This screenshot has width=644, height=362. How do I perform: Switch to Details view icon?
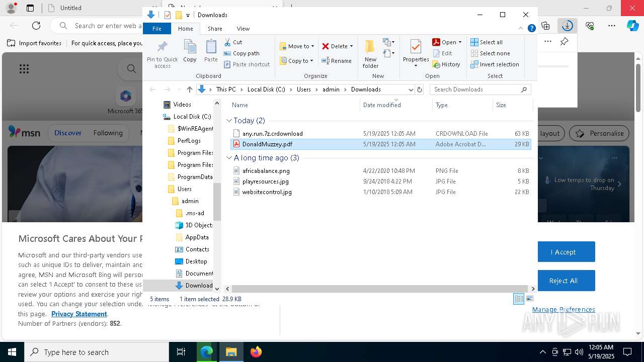pyautogui.click(x=519, y=299)
